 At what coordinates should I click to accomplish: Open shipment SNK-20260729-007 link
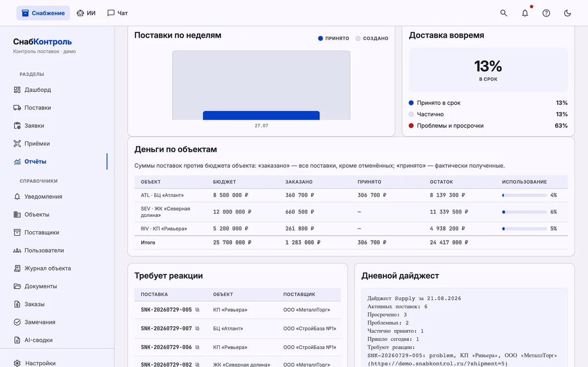point(166,329)
